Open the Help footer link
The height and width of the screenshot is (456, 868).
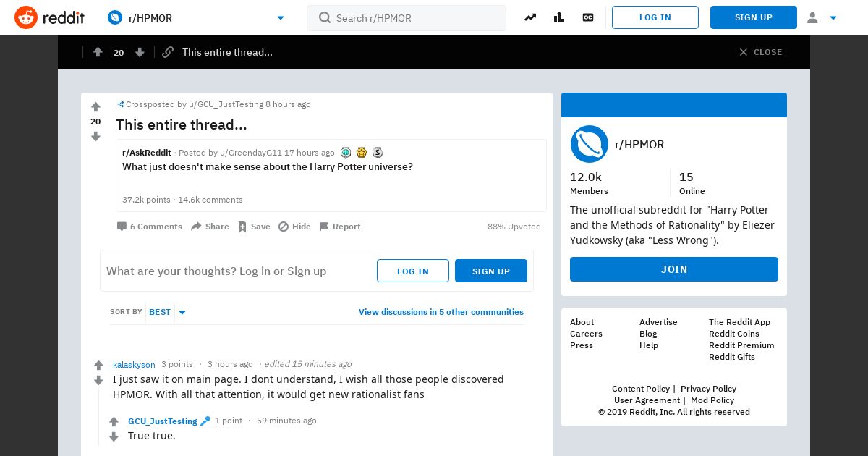(x=649, y=345)
